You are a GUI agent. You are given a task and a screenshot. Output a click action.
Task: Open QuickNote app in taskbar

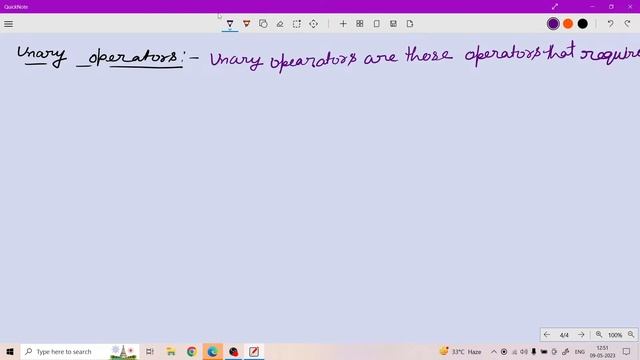[x=254, y=351]
